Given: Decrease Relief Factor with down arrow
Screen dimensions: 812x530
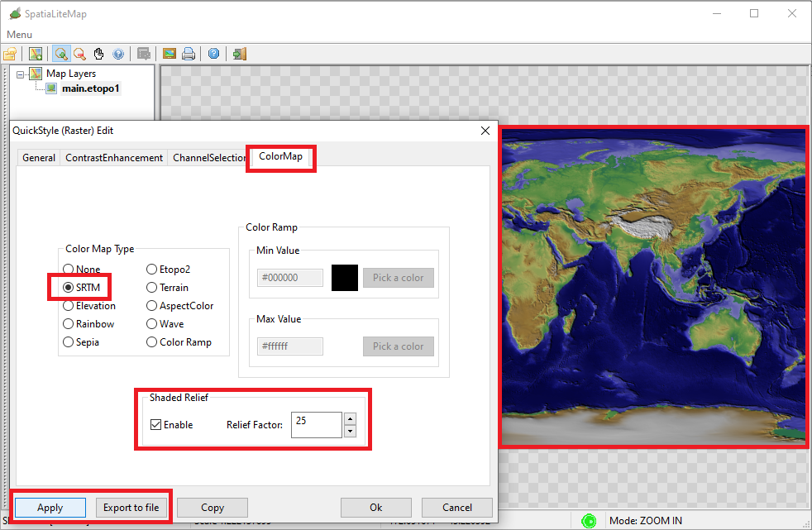Looking at the screenshot, I should (x=351, y=431).
